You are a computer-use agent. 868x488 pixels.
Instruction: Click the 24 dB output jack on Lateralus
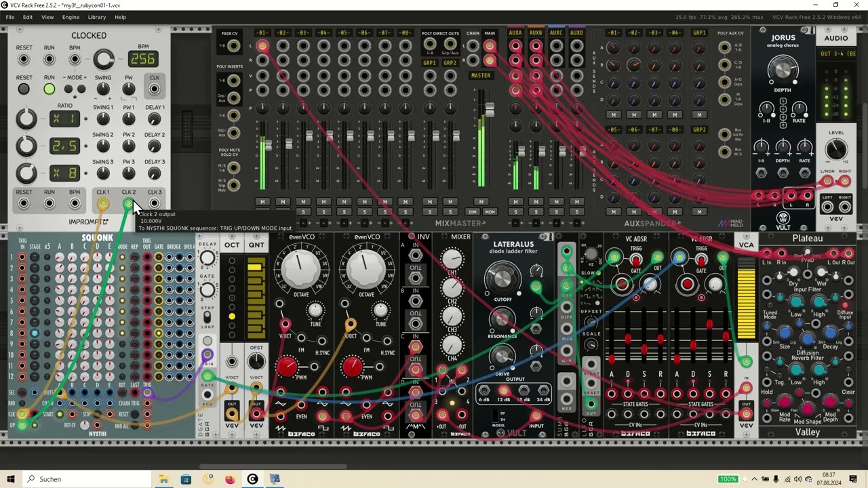pos(543,390)
